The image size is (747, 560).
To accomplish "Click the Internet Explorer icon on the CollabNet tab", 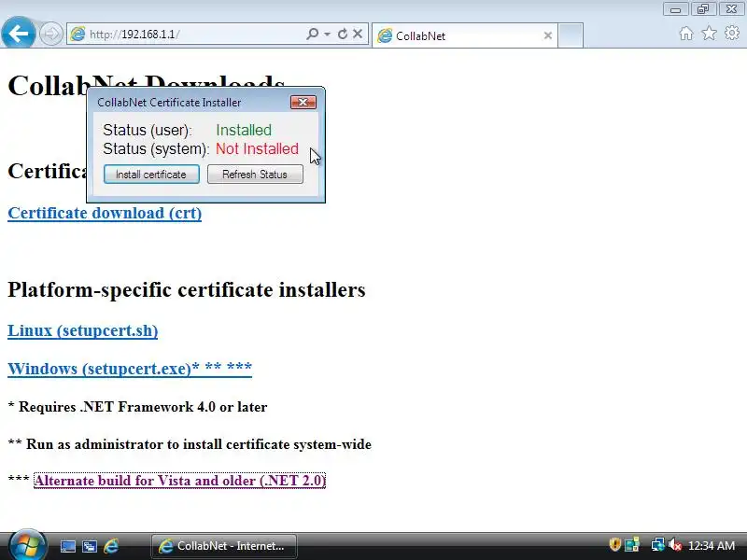I will click(385, 35).
